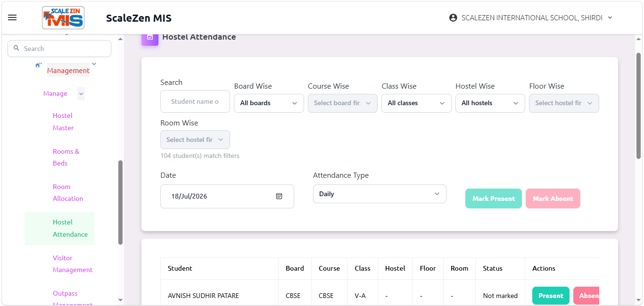Click sidebar scroll up arrow
644x306 pixels.
pyautogui.click(x=120, y=39)
